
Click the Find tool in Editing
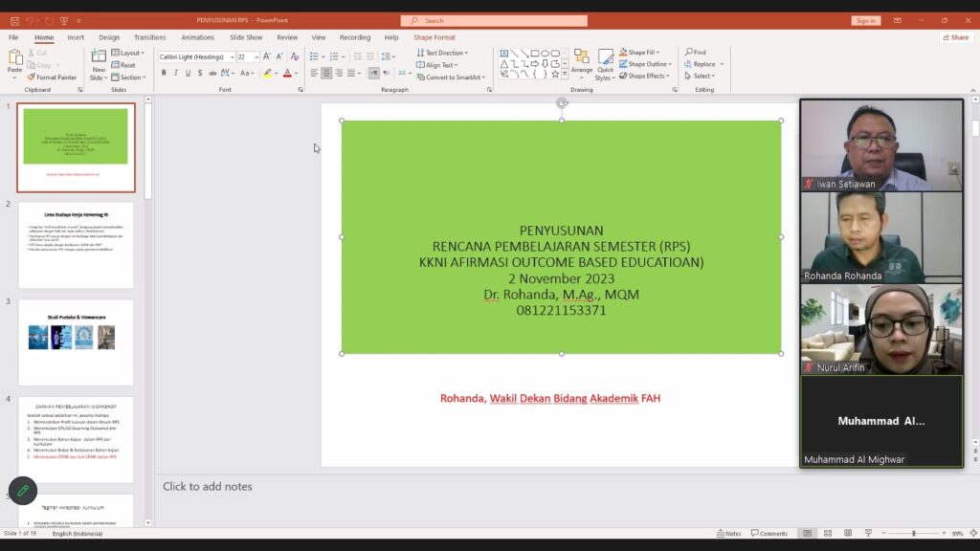pos(696,53)
